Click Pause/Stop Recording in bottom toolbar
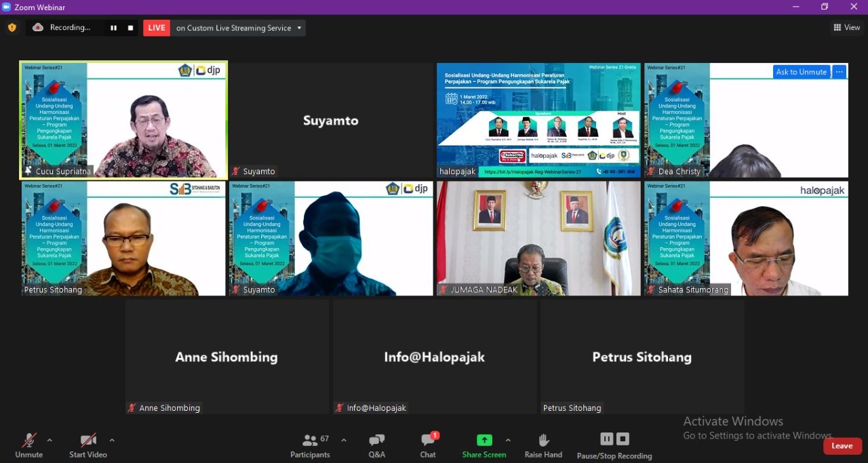868x463 pixels. coord(614,445)
